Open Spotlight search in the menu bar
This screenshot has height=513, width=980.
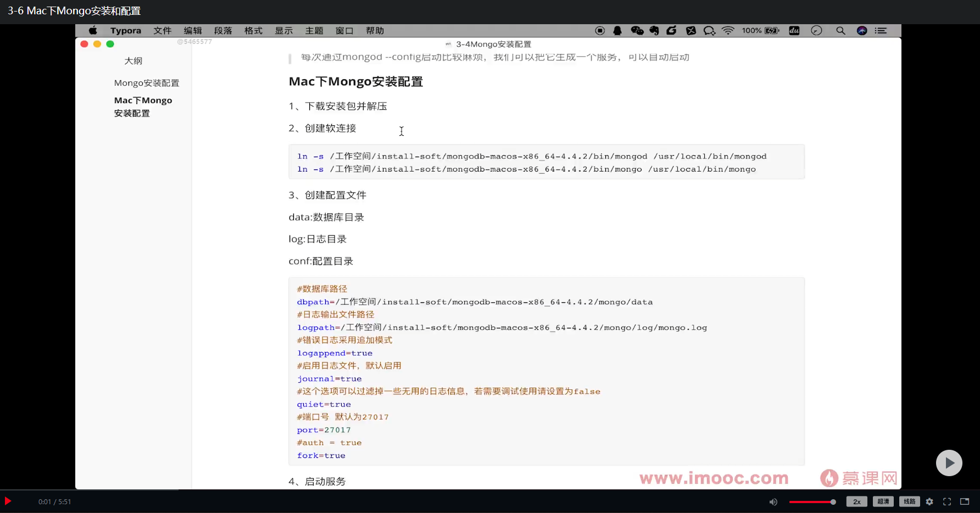coord(840,31)
